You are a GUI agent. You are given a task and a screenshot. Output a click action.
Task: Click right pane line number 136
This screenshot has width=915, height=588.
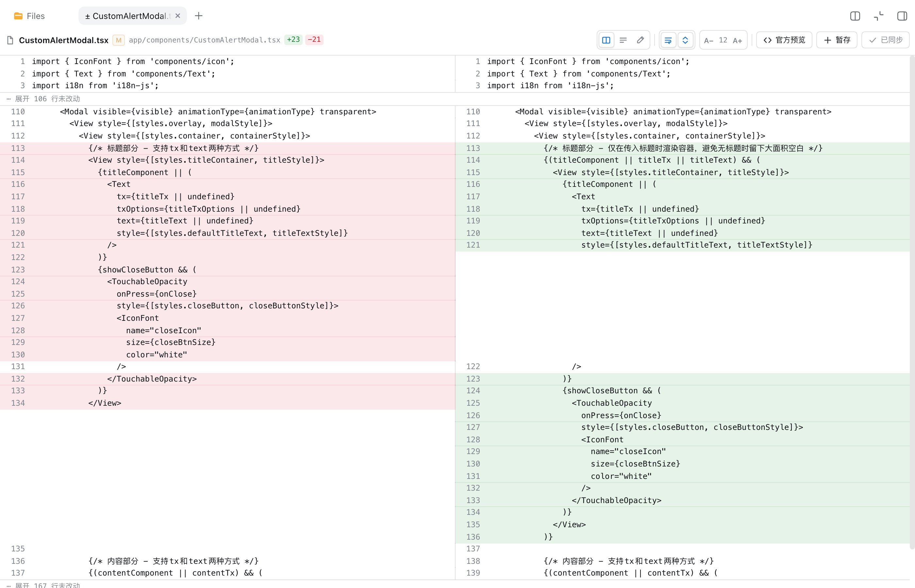473,537
